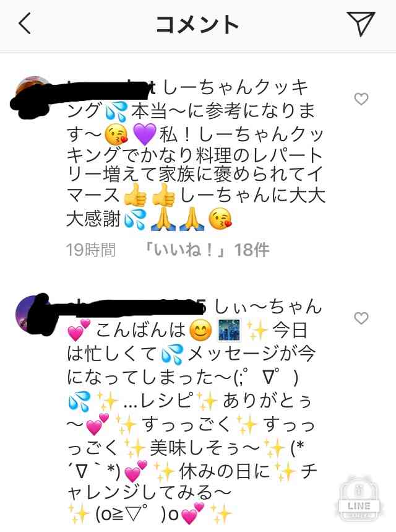View the 「いいね！」18件 likes list

coord(206,250)
